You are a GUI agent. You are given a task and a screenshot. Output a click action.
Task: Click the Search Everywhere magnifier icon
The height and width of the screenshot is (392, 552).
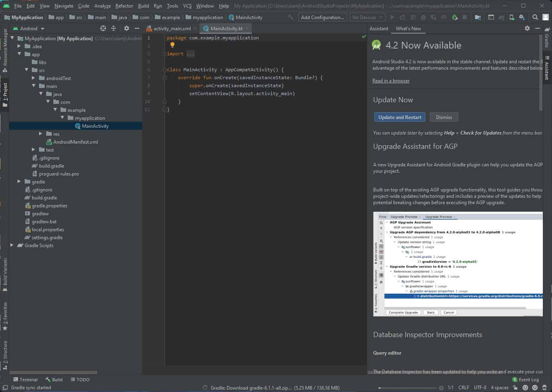pyautogui.click(x=535, y=17)
